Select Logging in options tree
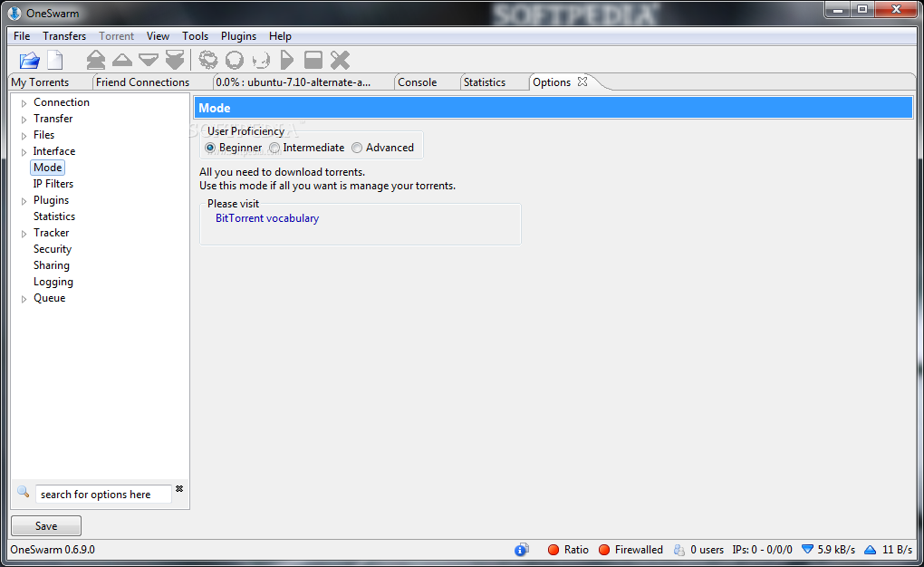Image resolution: width=924 pixels, height=567 pixels. pos(53,282)
